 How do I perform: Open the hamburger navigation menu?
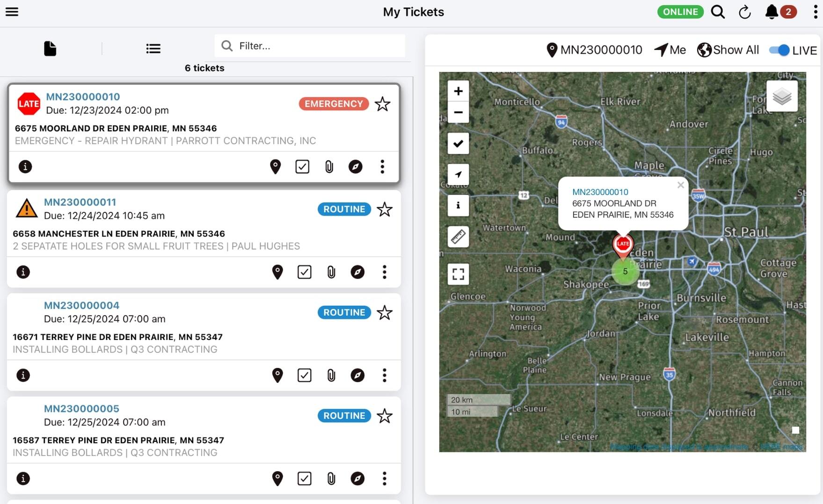tap(12, 12)
